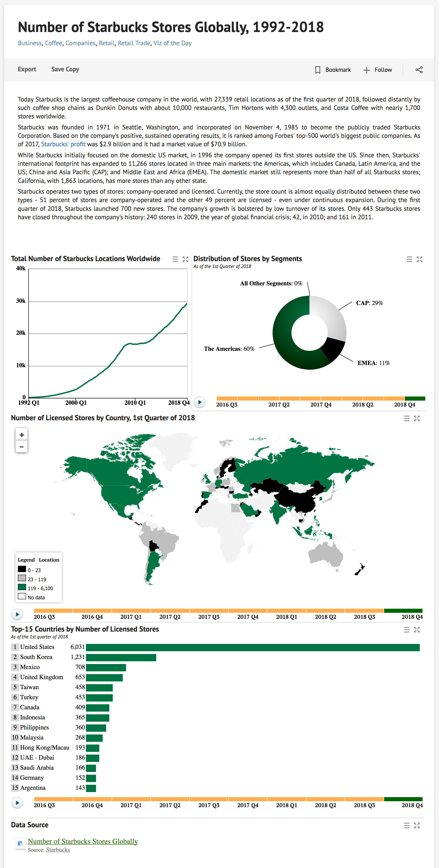Click the No data legend swatch
Screen dimensions: 439x868
(x=22, y=596)
